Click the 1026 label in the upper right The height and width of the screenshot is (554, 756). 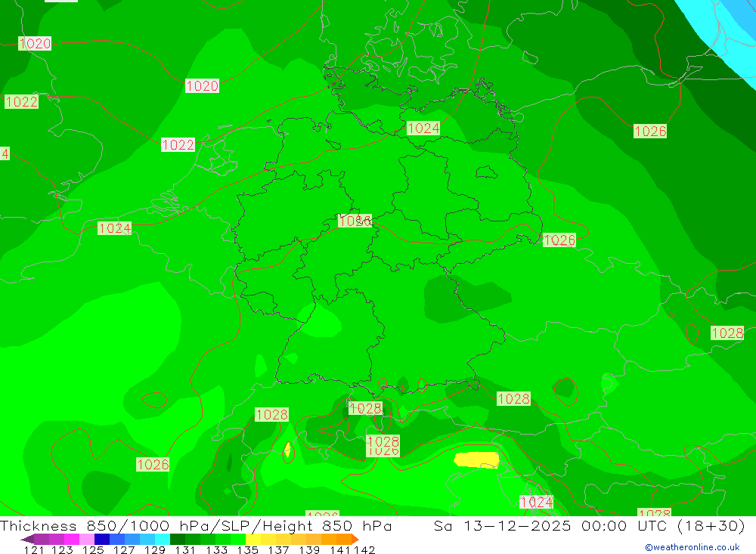(x=650, y=131)
